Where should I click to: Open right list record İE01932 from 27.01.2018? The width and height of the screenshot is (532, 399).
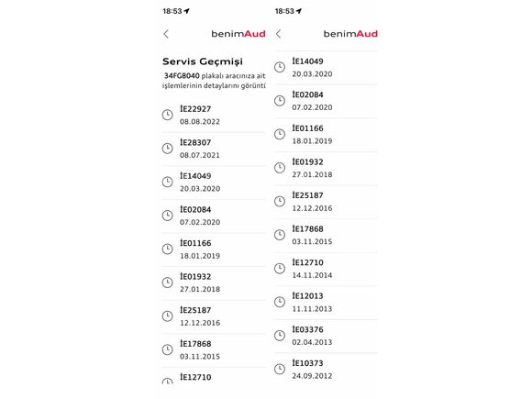326,168
